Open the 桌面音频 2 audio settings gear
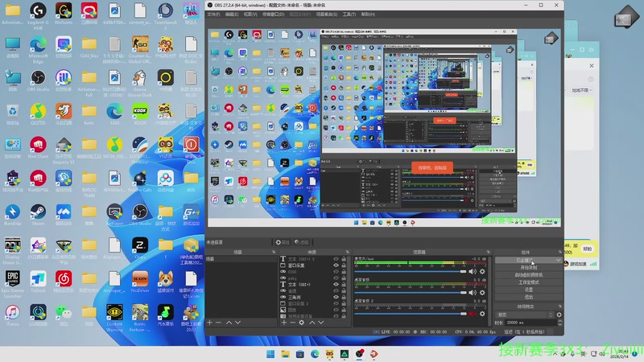Viewport: 644px width, 362px height. (x=482, y=314)
